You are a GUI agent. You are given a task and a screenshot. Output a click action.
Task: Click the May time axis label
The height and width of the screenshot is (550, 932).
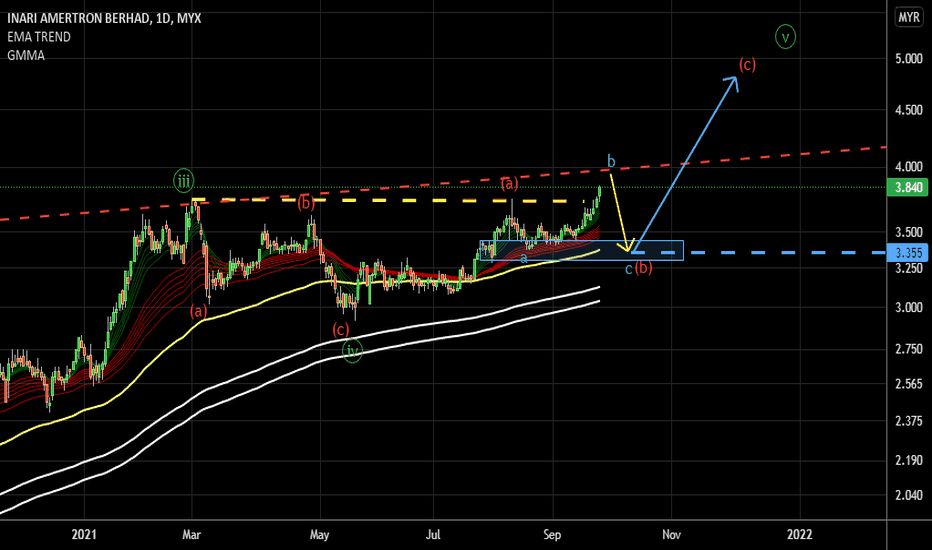tap(320, 535)
